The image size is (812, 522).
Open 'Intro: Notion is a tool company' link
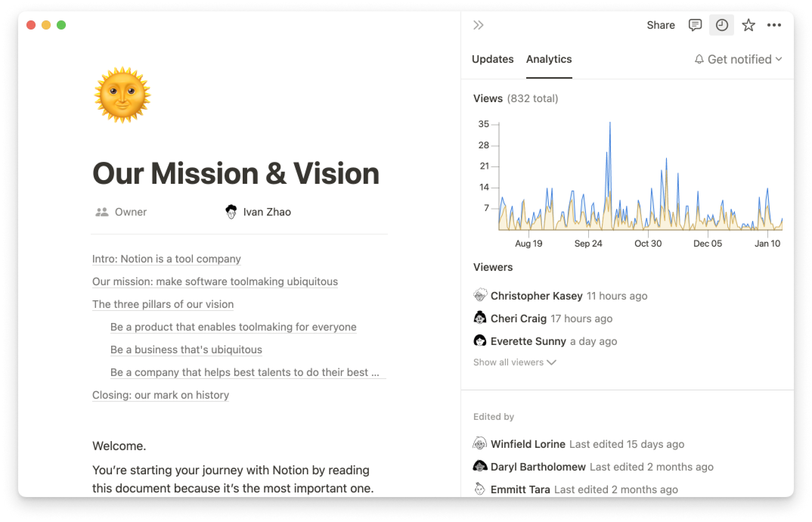pyautogui.click(x=166, y=259)
